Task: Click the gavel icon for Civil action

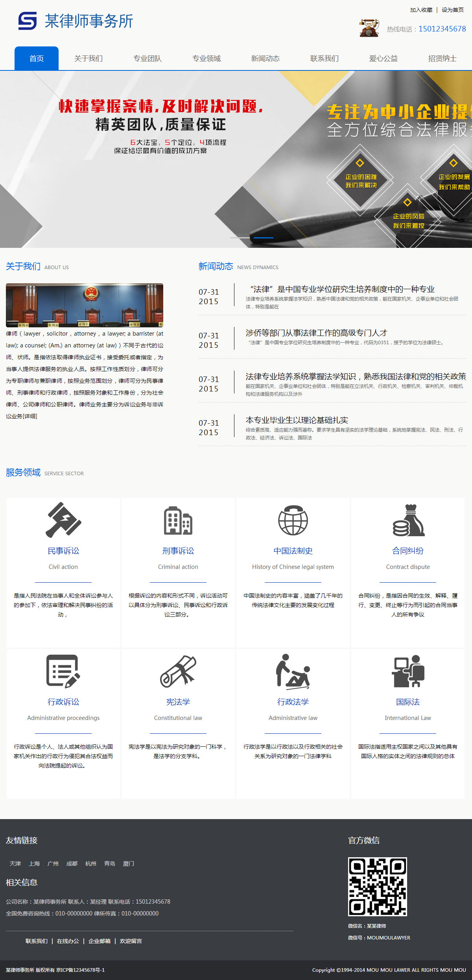Action: (x=63, y=520)
